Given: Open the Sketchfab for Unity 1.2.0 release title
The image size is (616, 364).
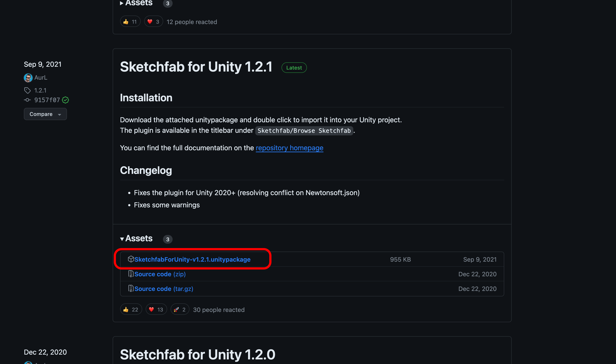Looking at the screenshot, I should [x=197, y=354].
